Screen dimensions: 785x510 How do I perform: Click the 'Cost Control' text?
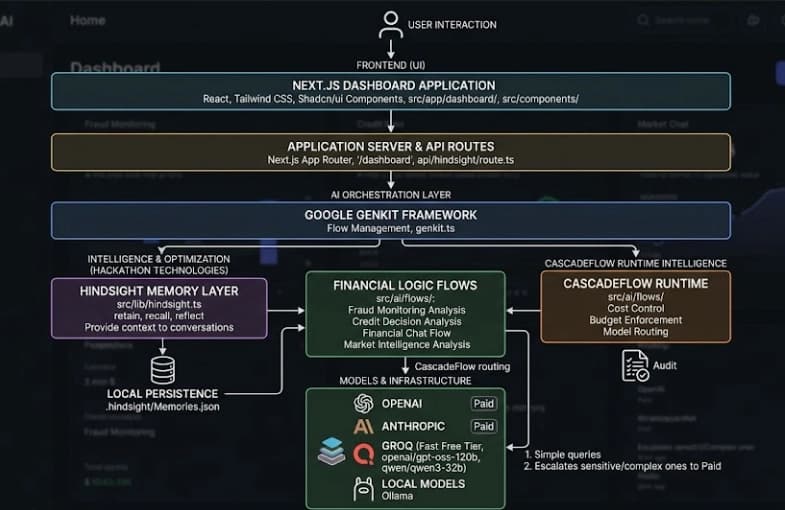pos(636,308)
